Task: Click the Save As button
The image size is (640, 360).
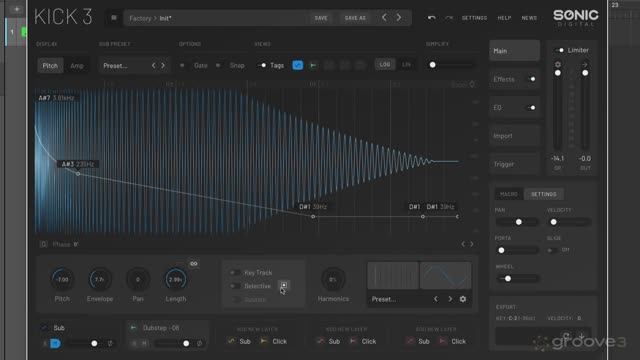Action: [355, 18]
